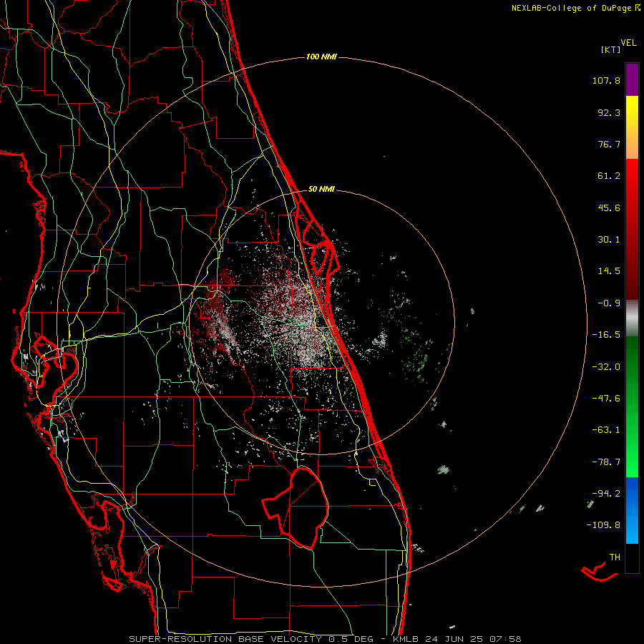Click the gray near-zero segment of color bar

632,318
